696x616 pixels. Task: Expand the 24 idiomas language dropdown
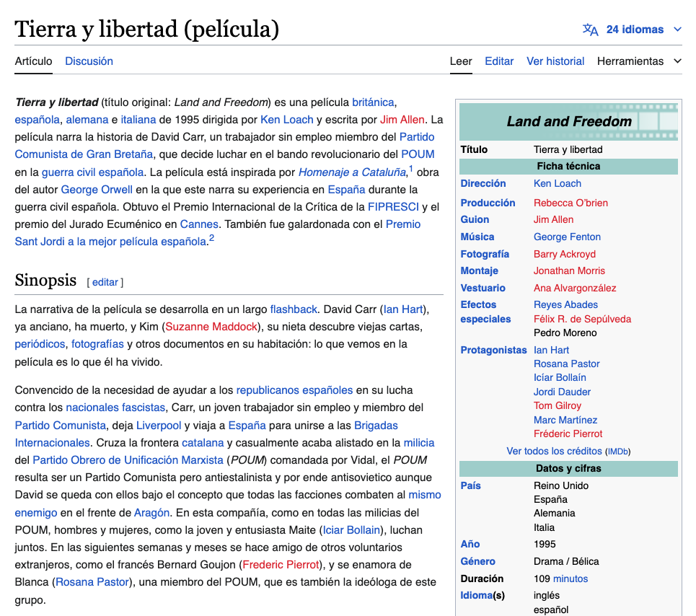click(635, 30)
